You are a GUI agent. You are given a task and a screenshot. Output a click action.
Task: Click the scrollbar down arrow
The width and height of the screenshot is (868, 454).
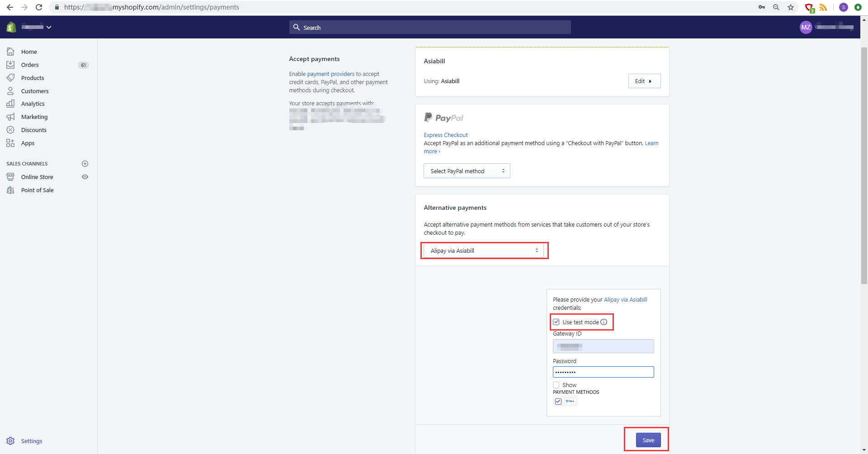pos(864,450)
